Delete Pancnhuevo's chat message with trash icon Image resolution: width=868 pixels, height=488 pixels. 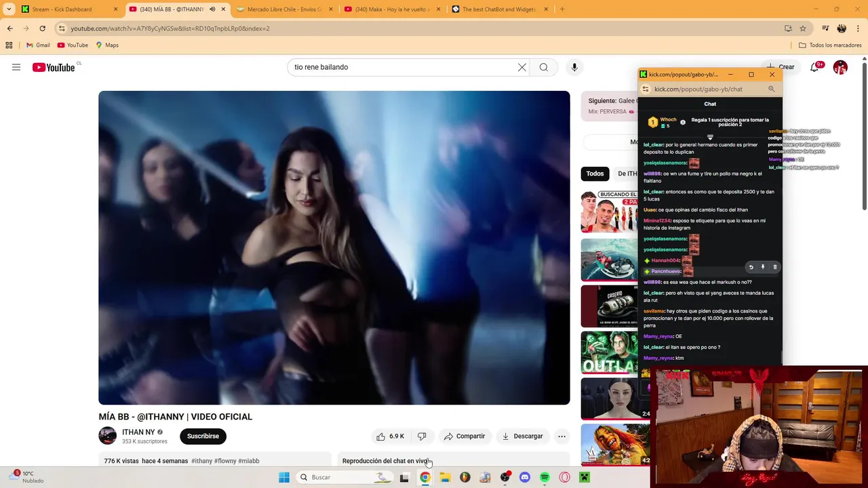tap(775, 267)
